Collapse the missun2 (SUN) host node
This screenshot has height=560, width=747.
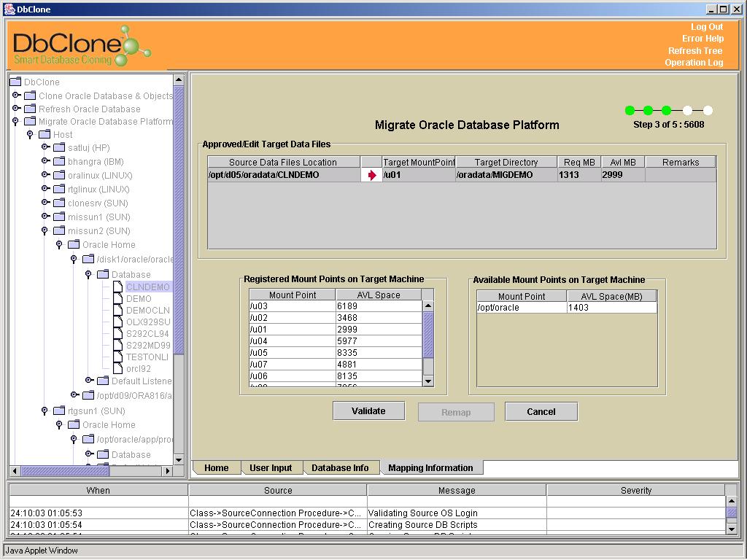point(44,230)
